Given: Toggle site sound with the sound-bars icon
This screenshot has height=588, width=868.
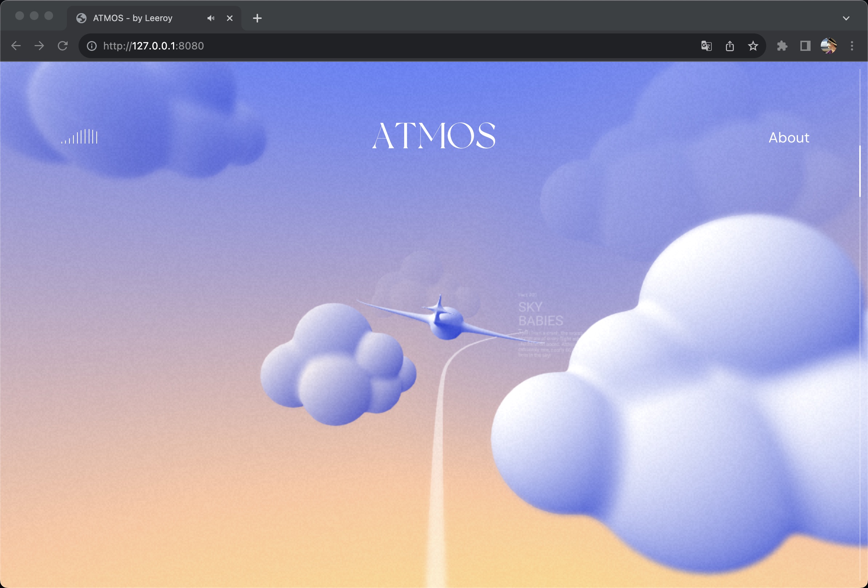Looking at the screenshot, I should tap(80, 137).
